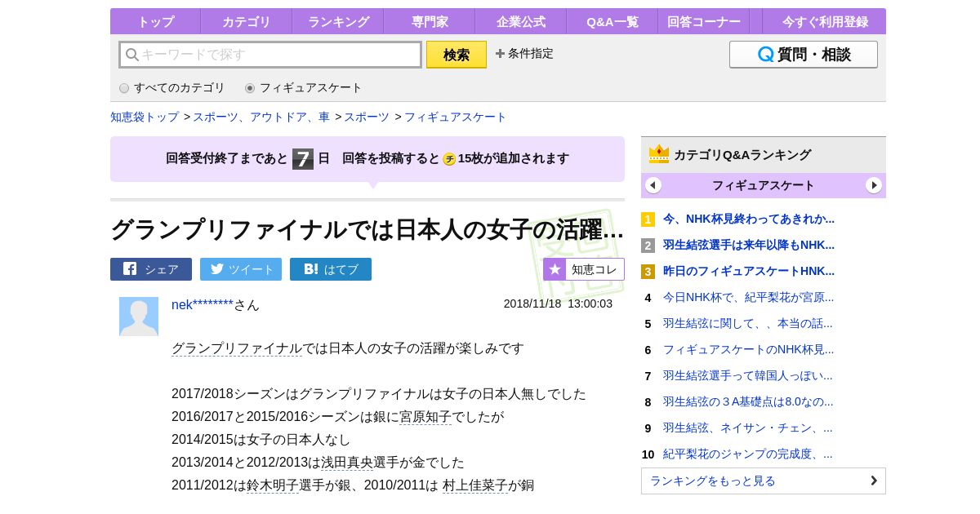Open フィギュアスケート breadcrumb link
Viewport: 980px width, 514px height.
coord(456,117)
